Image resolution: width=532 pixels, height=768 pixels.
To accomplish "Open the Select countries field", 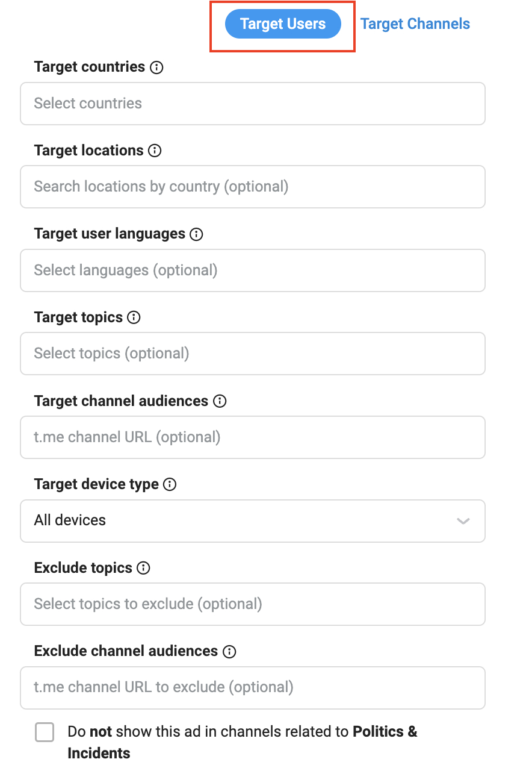I will 252,104.
